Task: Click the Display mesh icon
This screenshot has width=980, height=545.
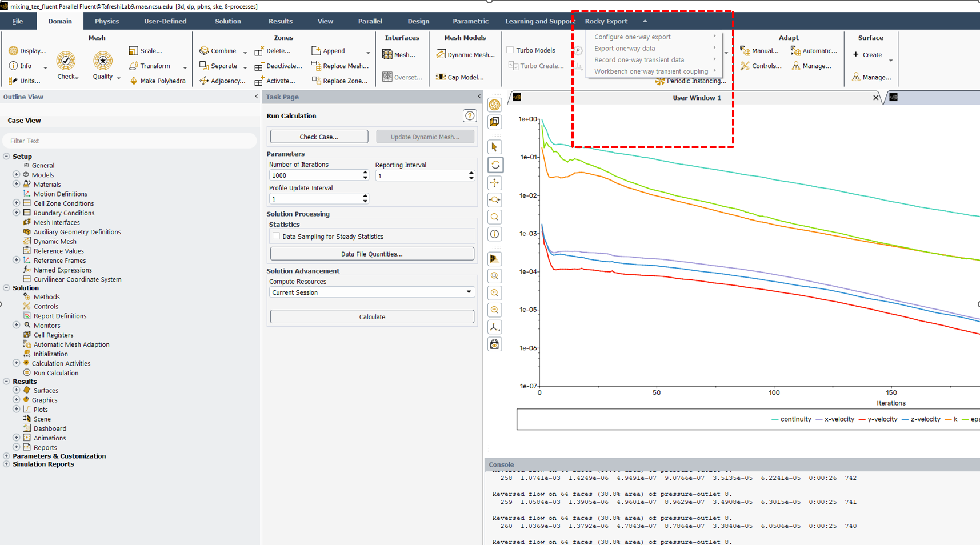Action: tap(13, 51)
